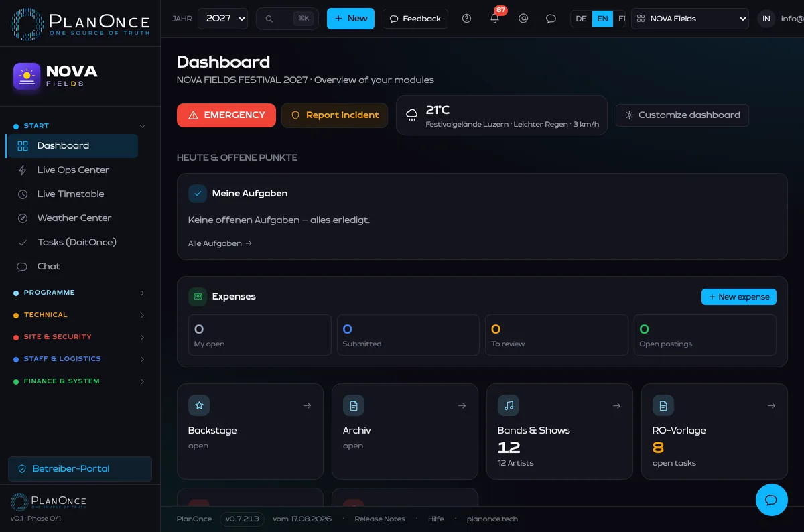Click Customize dashboard
The width and height of the screenshot is (804, 532).
682,115
